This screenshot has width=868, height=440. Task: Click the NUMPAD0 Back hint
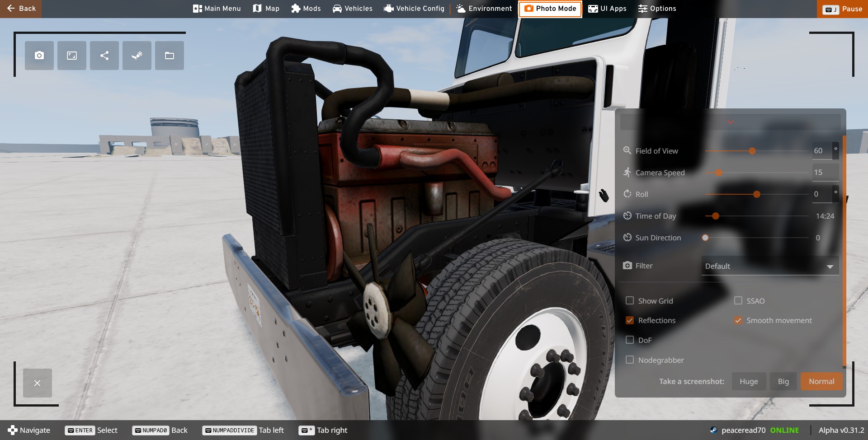160,430
